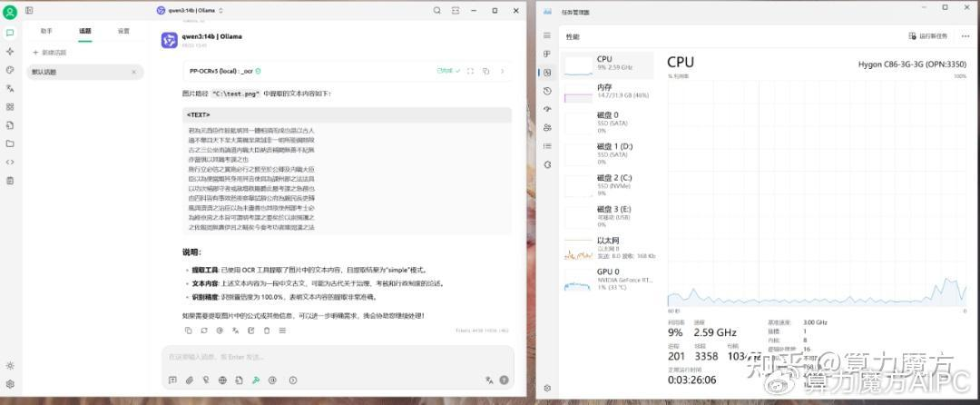Attach a file with the paperclip icon

190,380
